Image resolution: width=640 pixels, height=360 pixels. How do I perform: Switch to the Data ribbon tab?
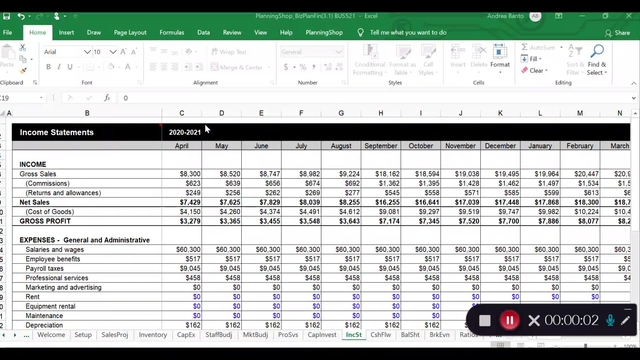tap(203, 32)
